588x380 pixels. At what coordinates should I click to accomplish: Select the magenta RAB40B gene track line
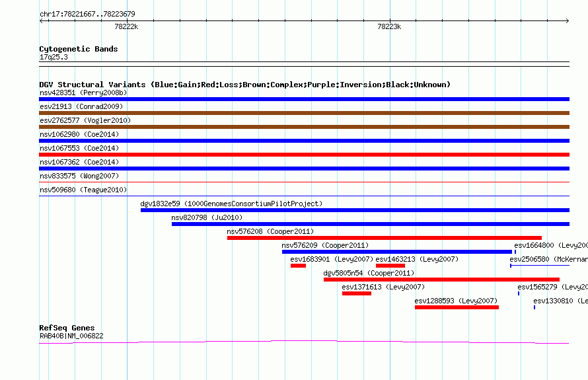click(x=304, y=342)
